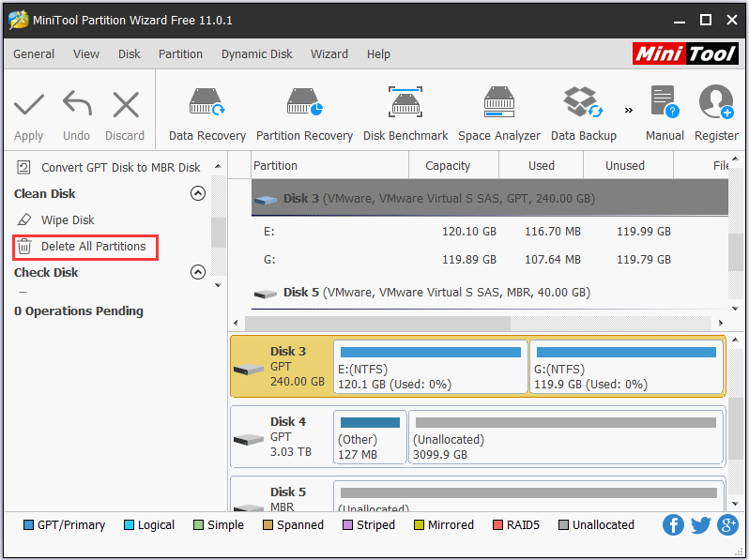Click the GPT/Primary legend swatch
The height and width of the screenshot is (560, 749).
(x=29, y=525)
